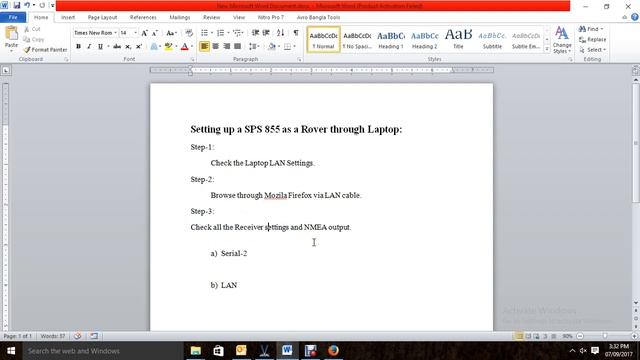Click Word Help question mark icon

pyautogui.click(x=634, y=17)
